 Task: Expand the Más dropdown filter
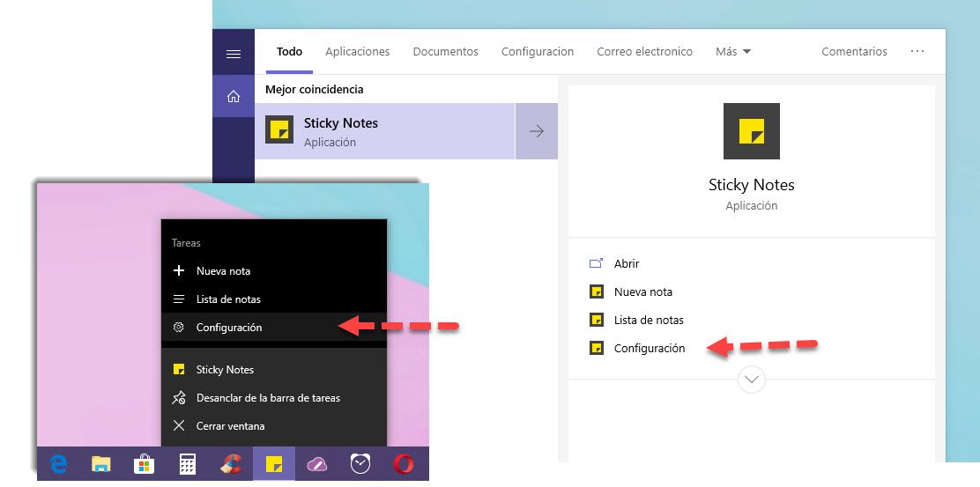733,52
